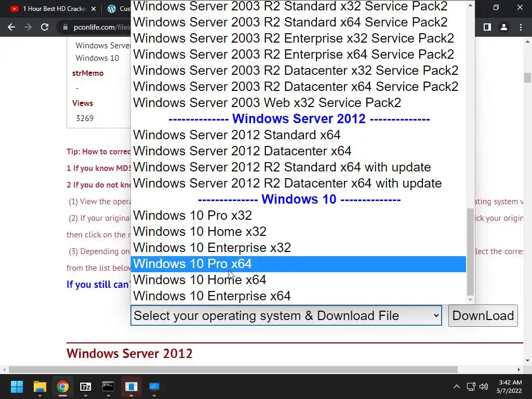Go back using browser back arrow
The width and height of the screenshot is (532, 399).
coord(11,27)
